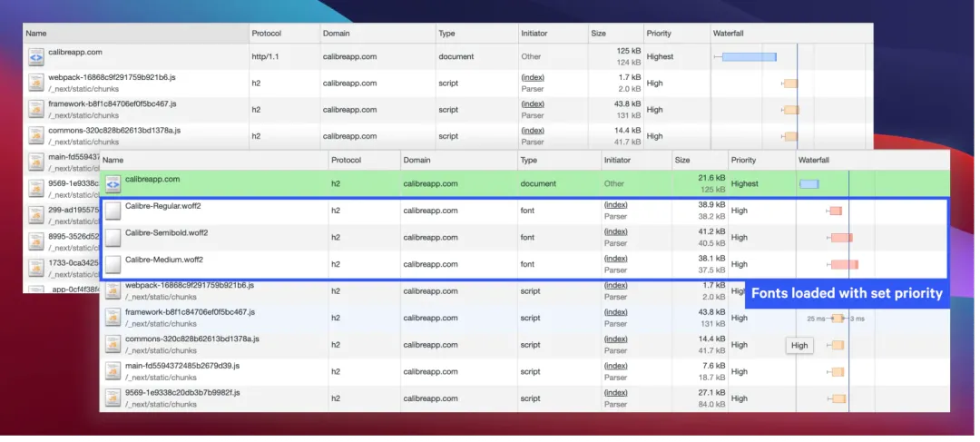
Task: Click orange waterfall bar in front panel commons row
Action: pyautogui.click(x=838, y=346)
